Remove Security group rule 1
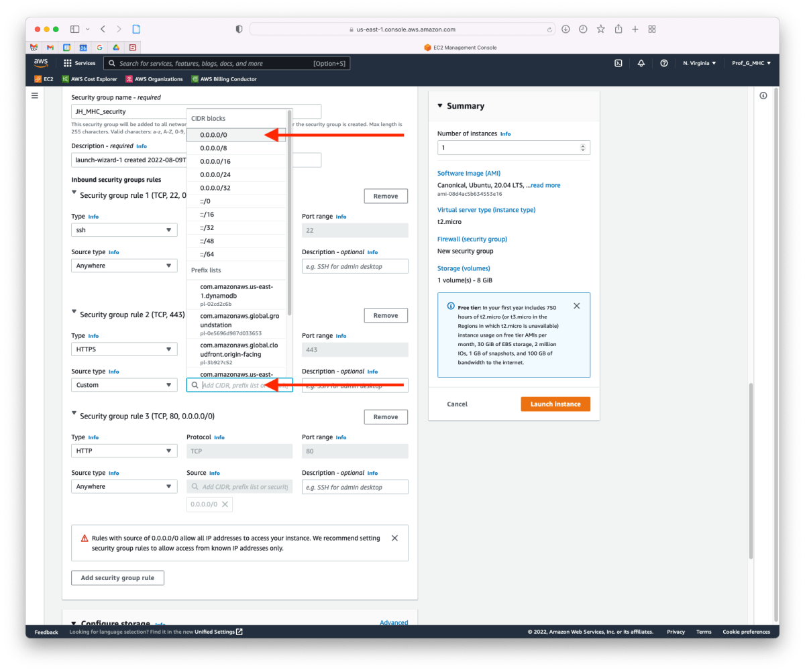This screenshot has width=805, height=672. point(386,196)
